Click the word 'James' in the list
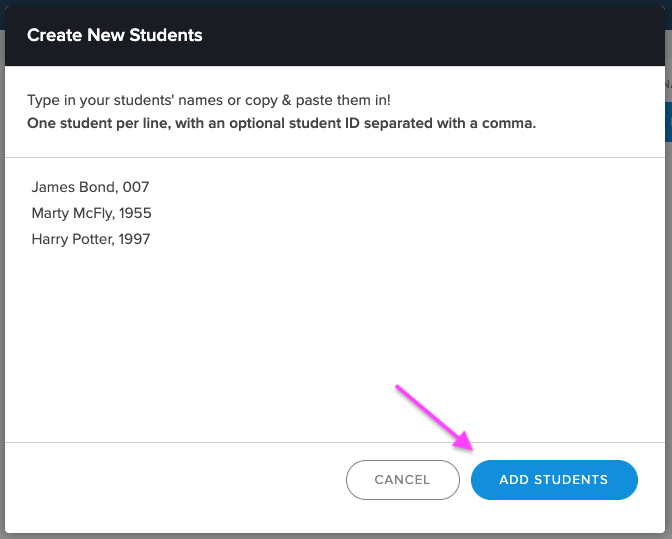Image resolution: width=672 pixels, height=539 pixels. pyautogui.click(x=50, y=187)
